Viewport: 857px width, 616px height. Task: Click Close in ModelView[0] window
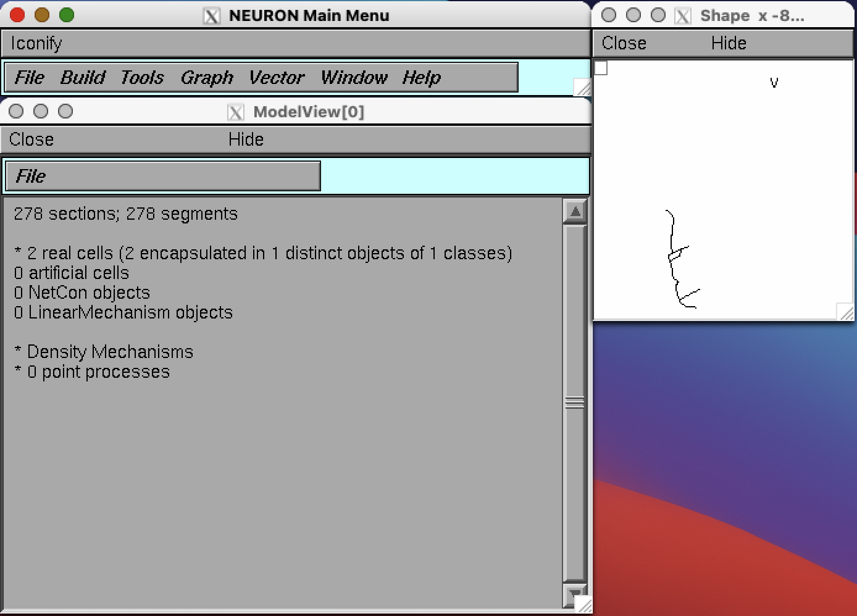31,139
